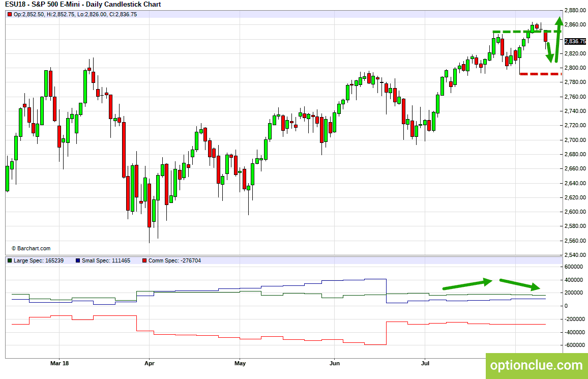The height and width of the screenshot is (379, 588).
Task: Click the rising green arrow in indicator panel
Action: point(467,284)
